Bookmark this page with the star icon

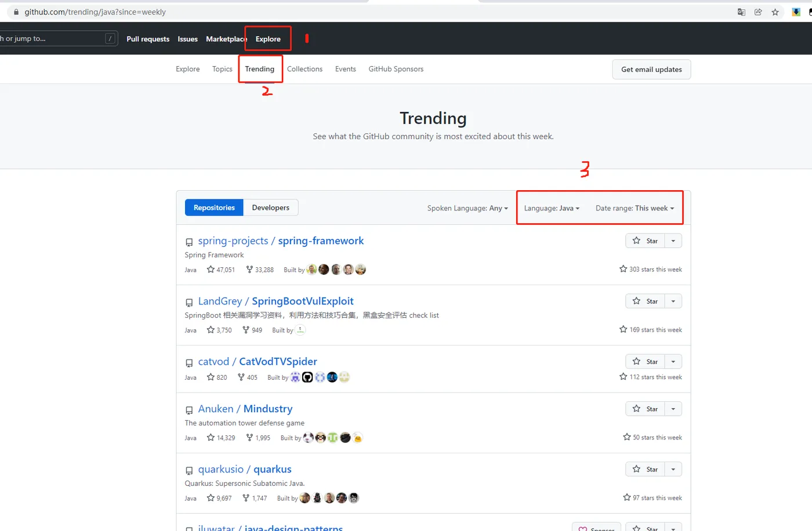click(775, 12)
